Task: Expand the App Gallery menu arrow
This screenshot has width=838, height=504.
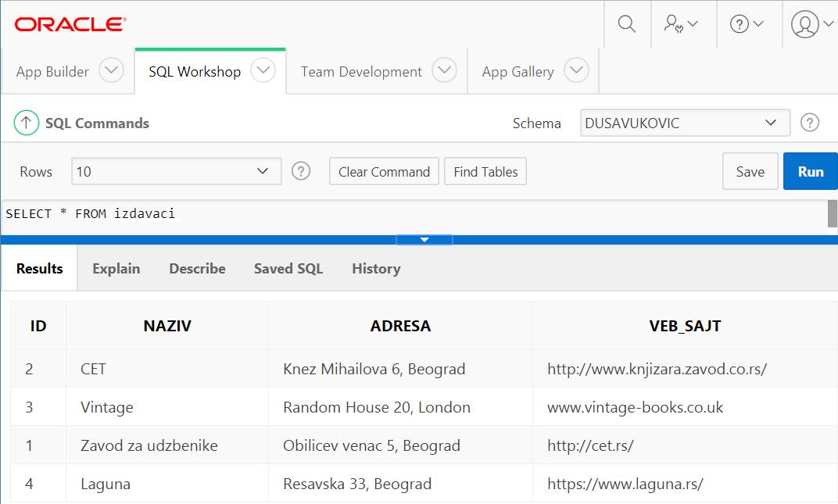Action: pos(576,71)
